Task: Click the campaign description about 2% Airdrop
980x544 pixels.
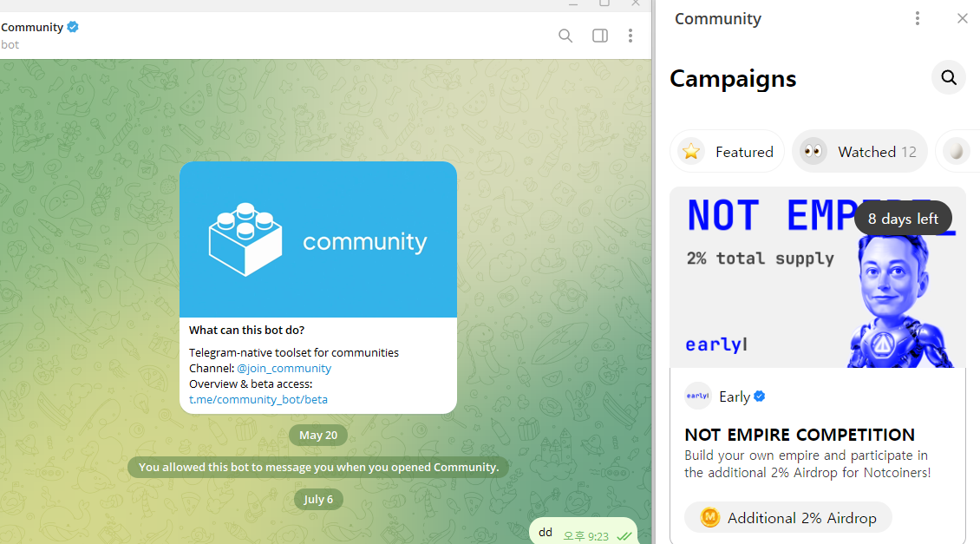Action: pyautogui.click(x=807, y=464)
